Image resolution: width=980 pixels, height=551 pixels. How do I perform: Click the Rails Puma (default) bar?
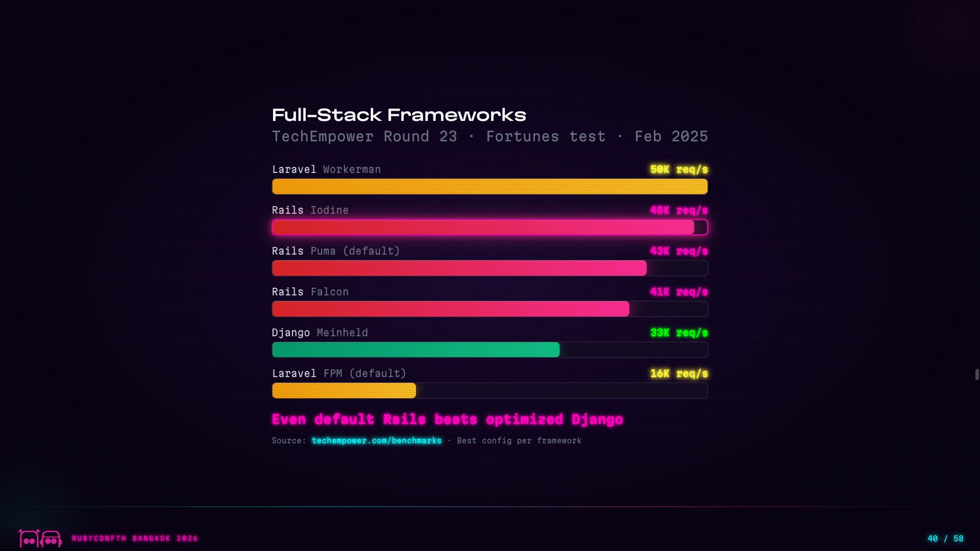490,268
